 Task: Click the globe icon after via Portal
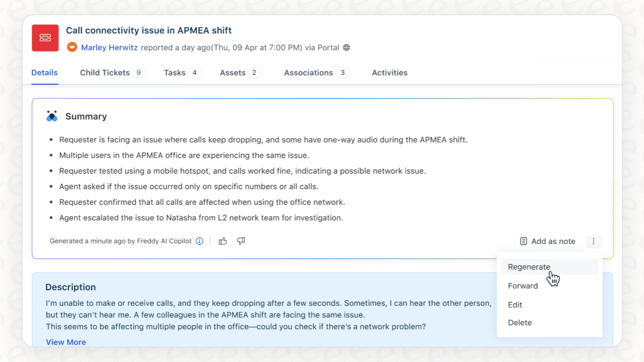(347, 48)
